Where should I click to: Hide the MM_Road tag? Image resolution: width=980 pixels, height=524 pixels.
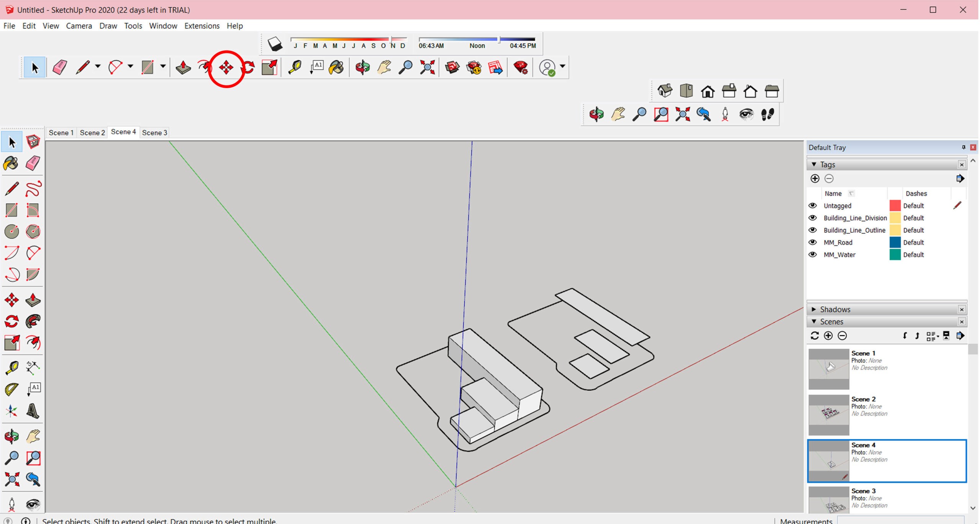812,242
